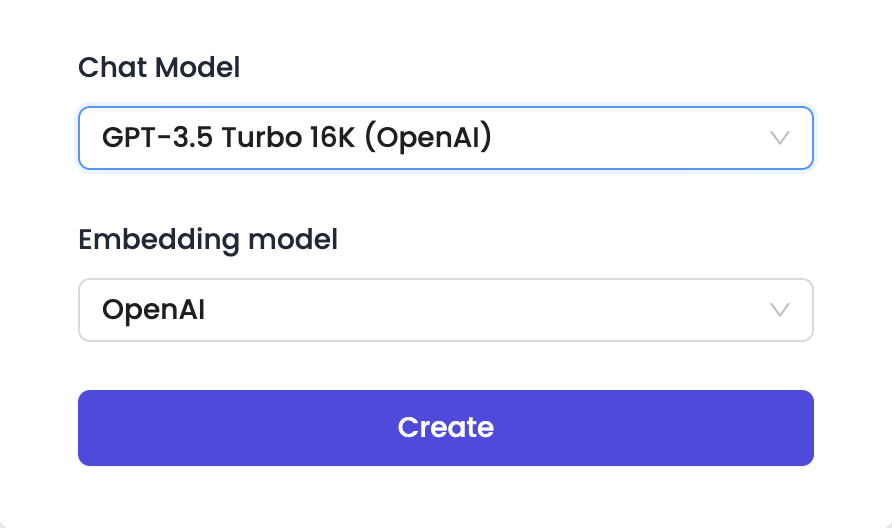This screenshot has height=528, width=892.
Task: Open the Embedding model combo box
Action: pyautogui.click(x=445, y=310)
